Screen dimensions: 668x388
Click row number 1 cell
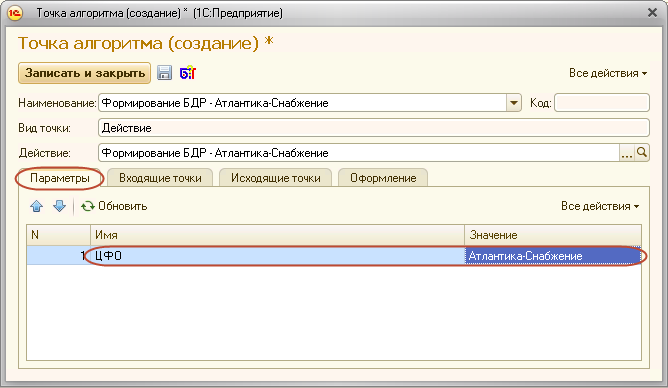(58, 256)
